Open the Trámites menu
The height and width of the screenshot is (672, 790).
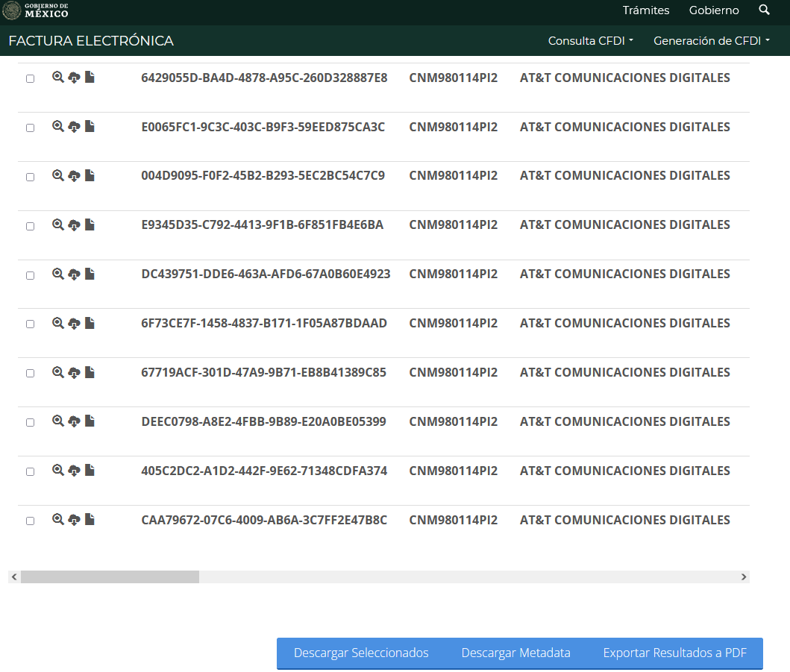tap(646, 10)
